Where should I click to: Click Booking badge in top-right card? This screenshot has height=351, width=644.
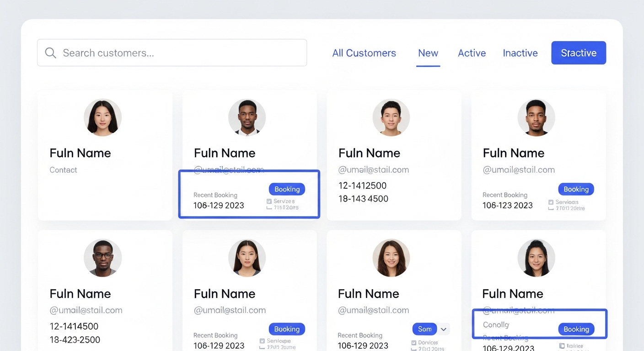pos(576,189)
